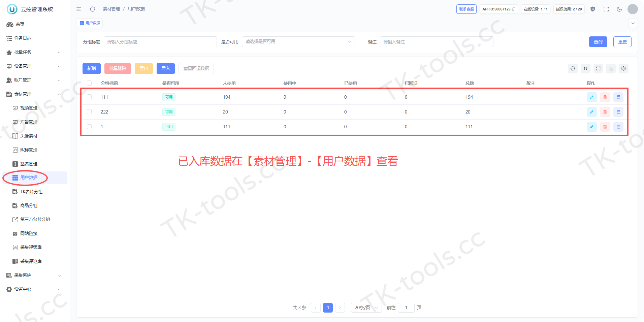Open the shield security icon in header
The width and height of the screenshot is (644, 322).
point(593,9)
